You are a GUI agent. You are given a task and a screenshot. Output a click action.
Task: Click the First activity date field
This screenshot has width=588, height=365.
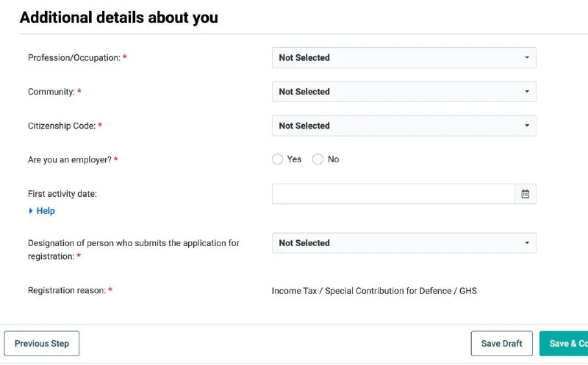(x=393, y=194)
